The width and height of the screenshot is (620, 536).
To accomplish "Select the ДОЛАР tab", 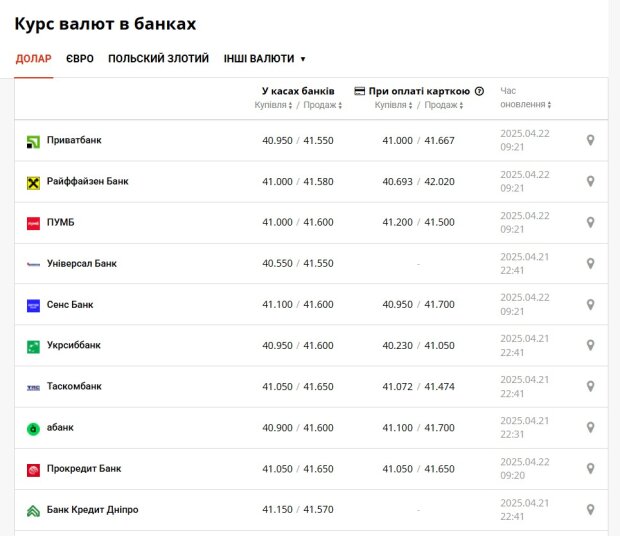I will click(34, 59).
